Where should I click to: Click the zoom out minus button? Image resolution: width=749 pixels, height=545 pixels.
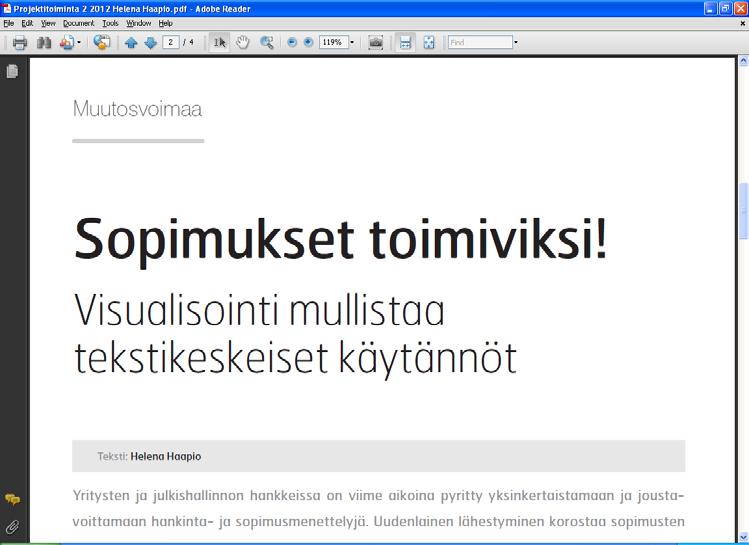(292, 43)
